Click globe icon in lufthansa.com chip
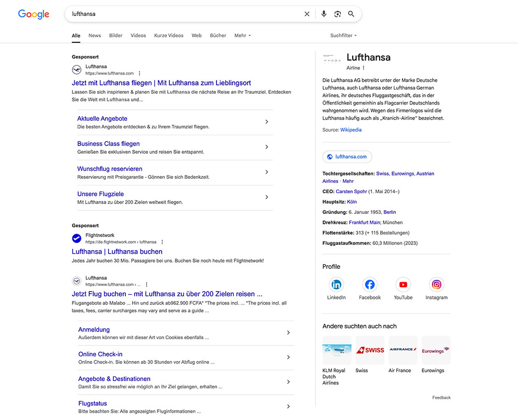The height and width of the screenshot is (420, 518). pos(329,157)
